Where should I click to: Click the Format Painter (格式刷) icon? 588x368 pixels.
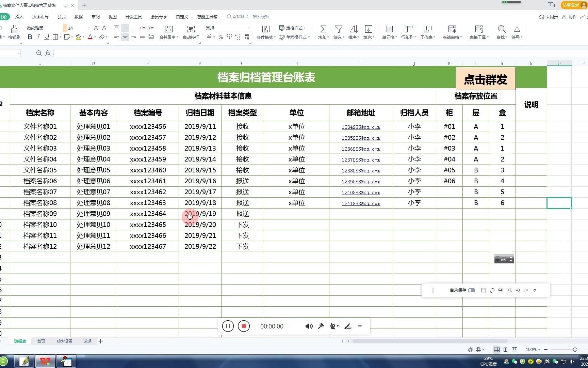[14, 29]
